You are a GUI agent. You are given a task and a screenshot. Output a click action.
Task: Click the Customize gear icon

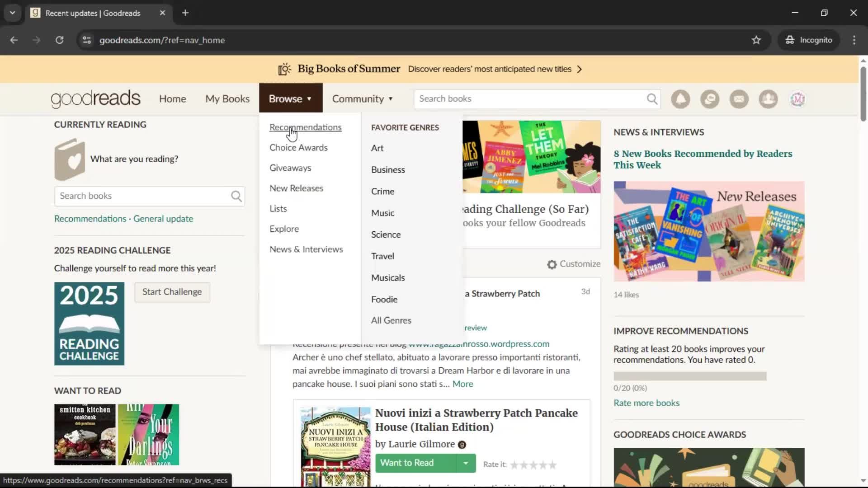click(x=552, y=264)
